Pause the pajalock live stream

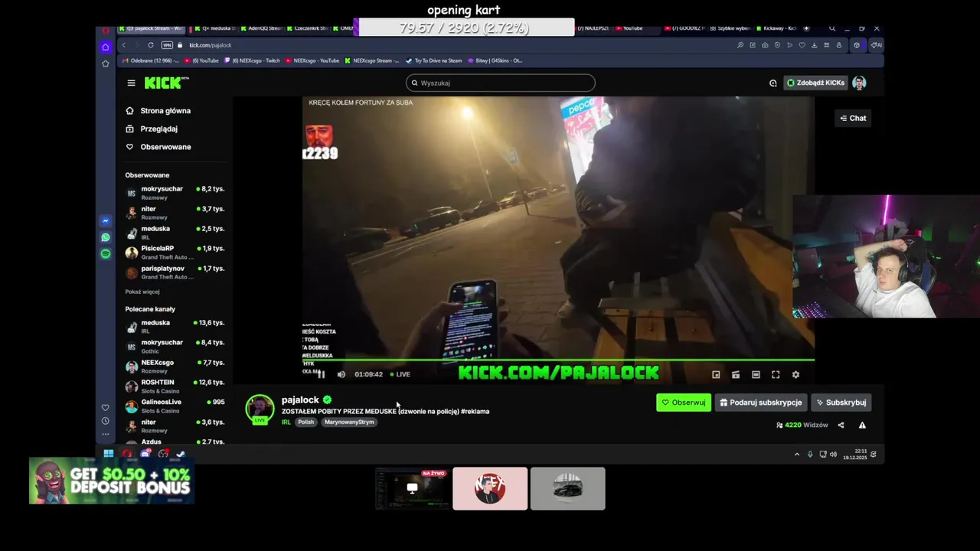click(322, 374)
